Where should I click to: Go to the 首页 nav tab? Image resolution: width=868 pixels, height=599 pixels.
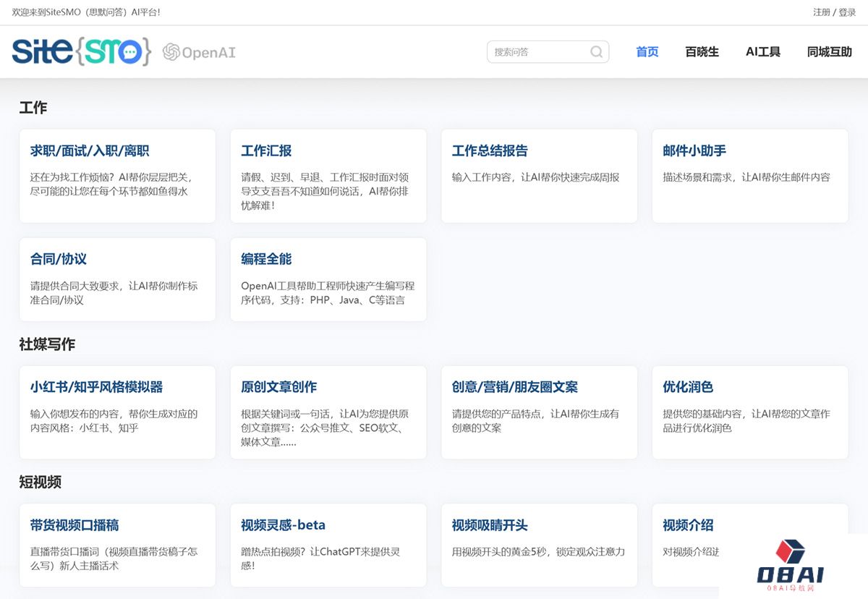(647, 52)
